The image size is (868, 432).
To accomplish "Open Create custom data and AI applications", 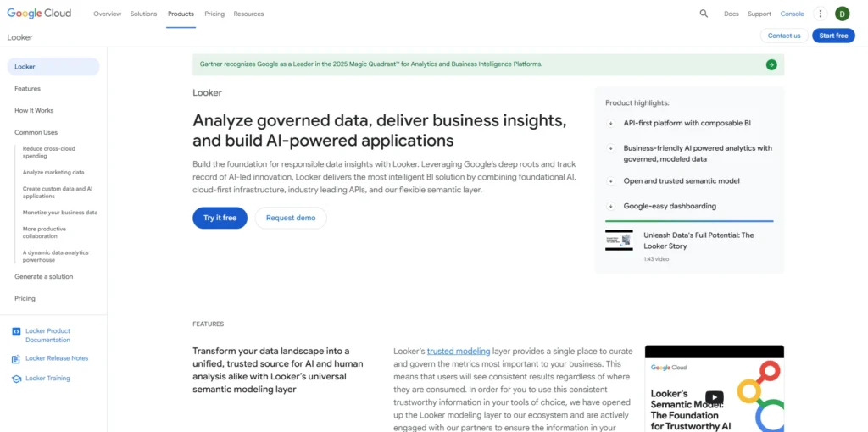I will 58,192.
